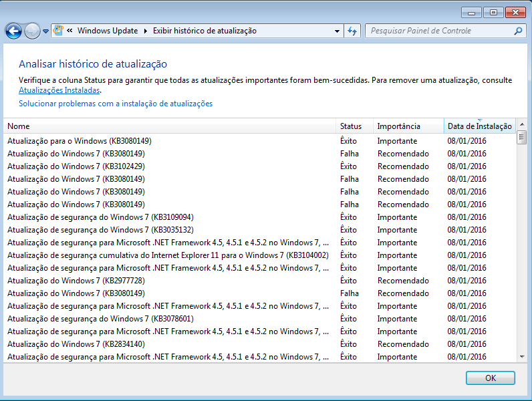Select Atualização de segurança do Windows 7 (KB3109094)
Screen dimensions: 532x401
259,217
